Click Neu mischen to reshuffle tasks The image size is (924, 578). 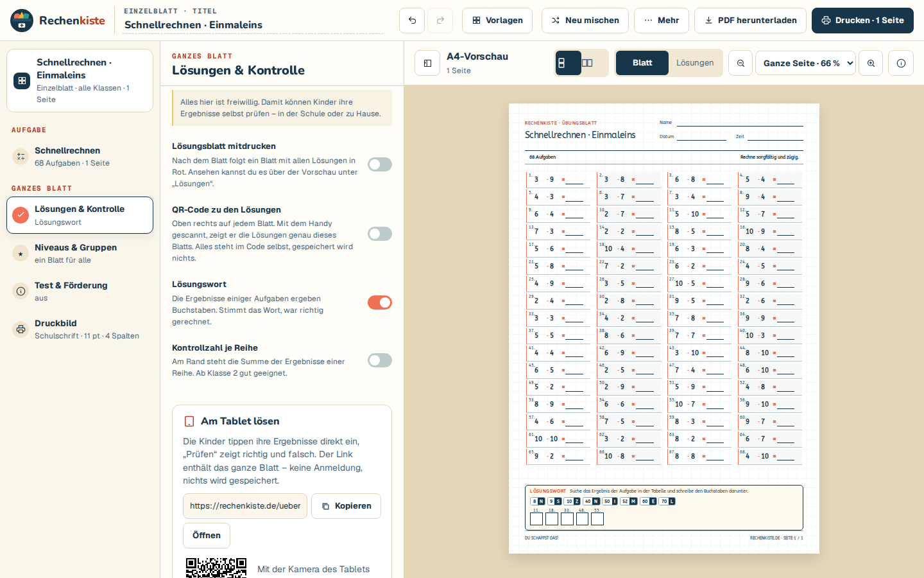click(x=585, y=21)
